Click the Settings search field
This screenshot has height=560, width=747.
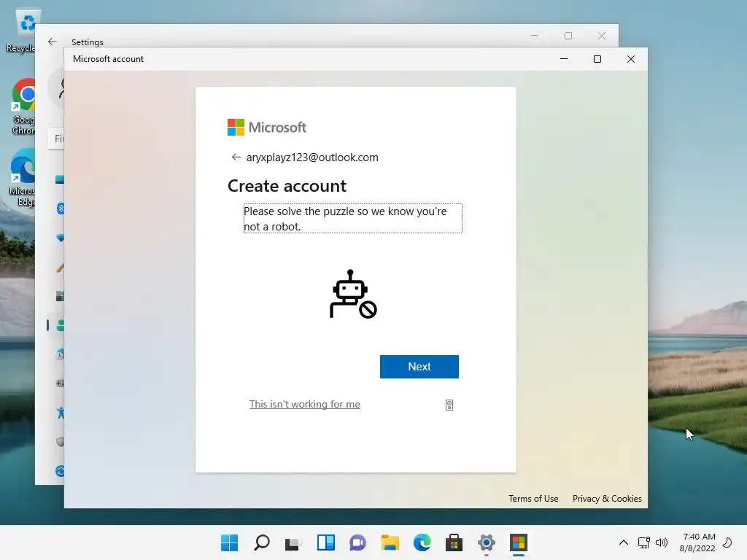click(x=56, y=139)
